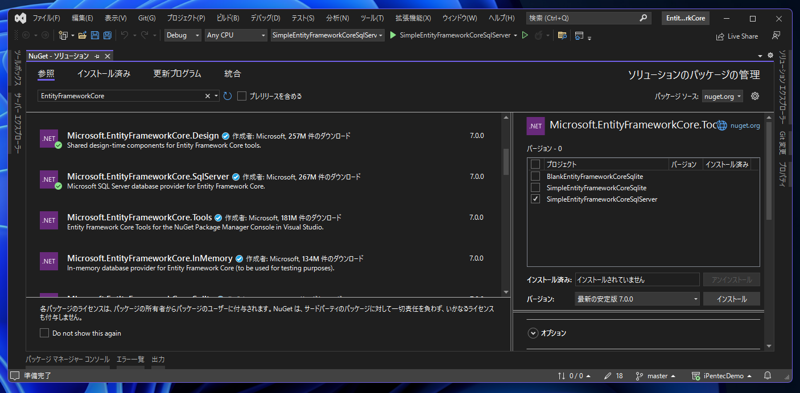The width and height of the screenshot is (800, 393).
Task: Click the hot reload flame icon
Action: coord(538,36)
